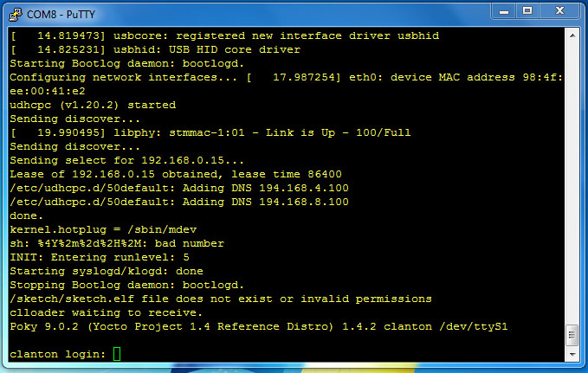Click the "COM8 - PuTTY" title bar text
The image size is (588, 373).
(x=62, y=15)
